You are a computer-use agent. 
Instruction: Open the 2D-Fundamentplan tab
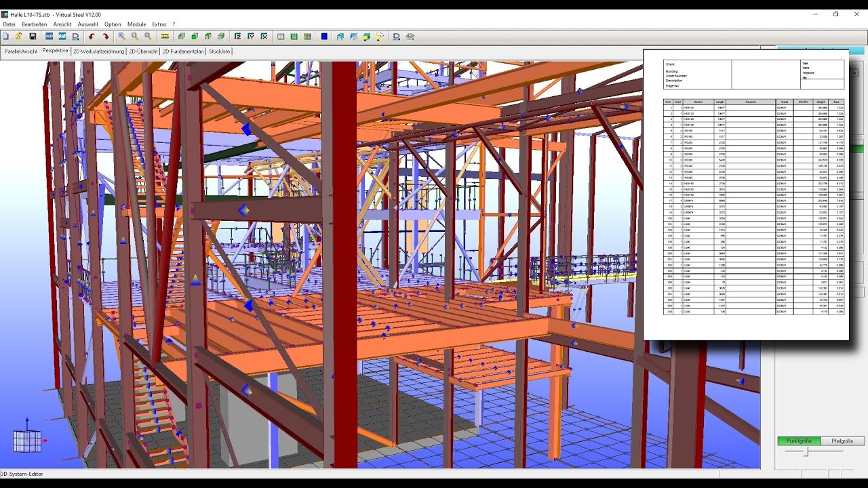click(183, 52)
